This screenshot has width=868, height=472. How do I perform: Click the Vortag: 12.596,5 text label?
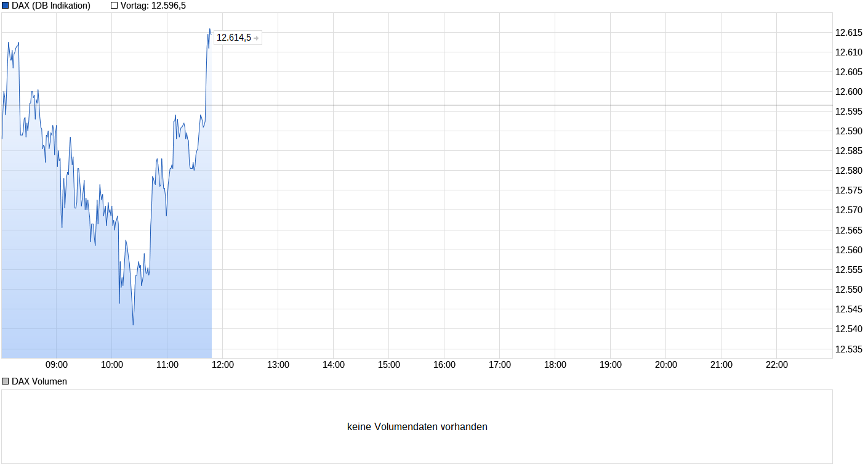152,5
